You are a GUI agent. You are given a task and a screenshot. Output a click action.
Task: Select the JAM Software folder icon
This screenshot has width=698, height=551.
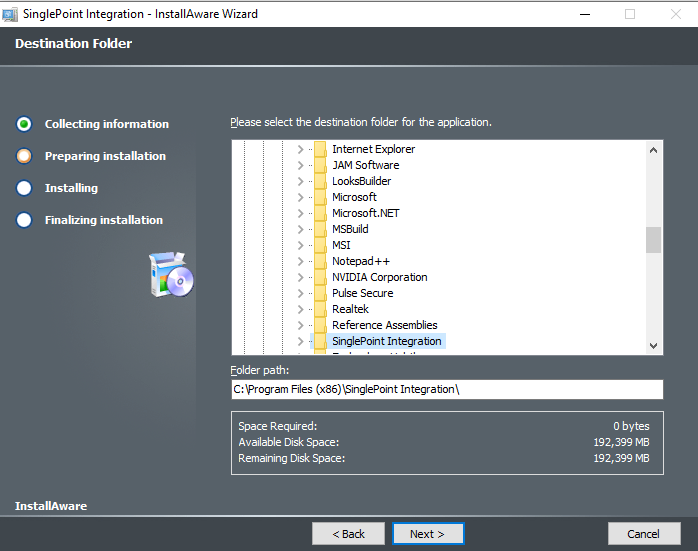[320, 165]
